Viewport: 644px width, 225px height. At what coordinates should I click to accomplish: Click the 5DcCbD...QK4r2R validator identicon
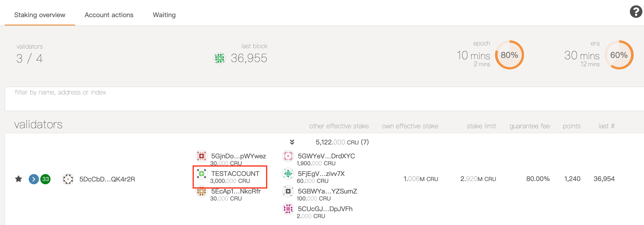click(x=68, y=179)
